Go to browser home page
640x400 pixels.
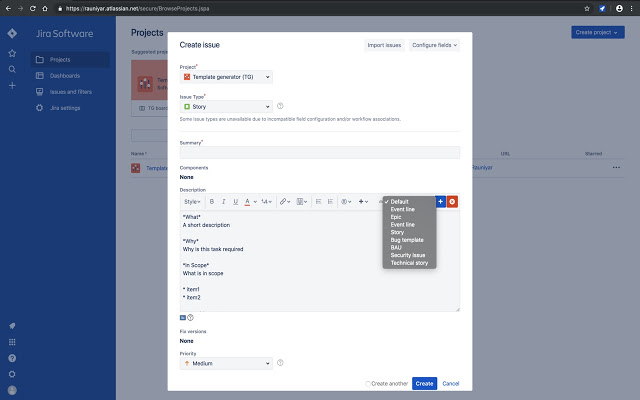pos(45,8)
